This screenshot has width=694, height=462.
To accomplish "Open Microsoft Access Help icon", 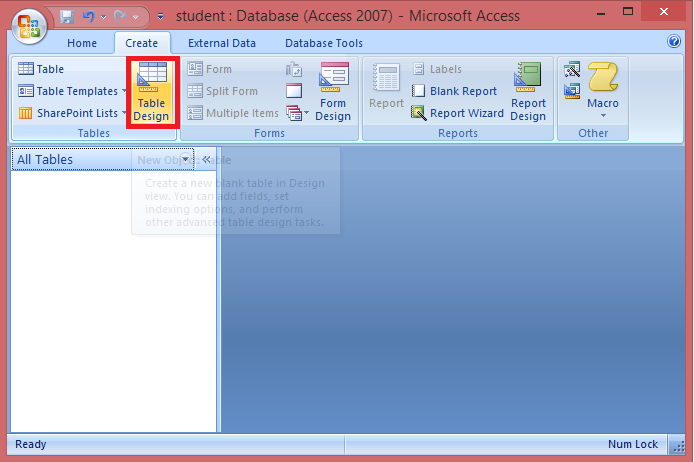I will [x=674, y=41].
